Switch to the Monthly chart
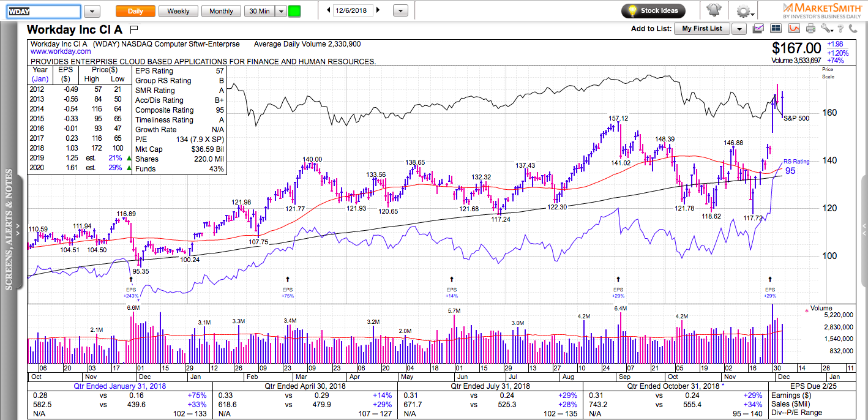Viewport: 868px width, 420px height. [221, 11]
